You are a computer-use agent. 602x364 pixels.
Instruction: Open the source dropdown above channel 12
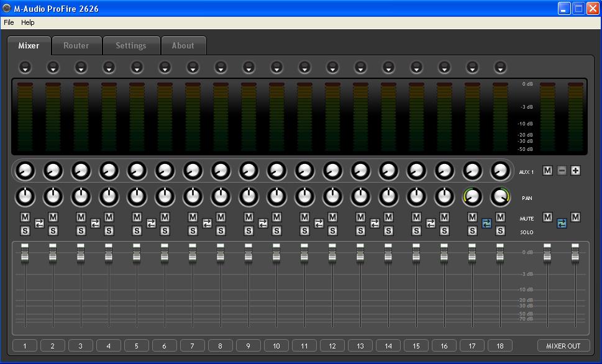[332, 67]
